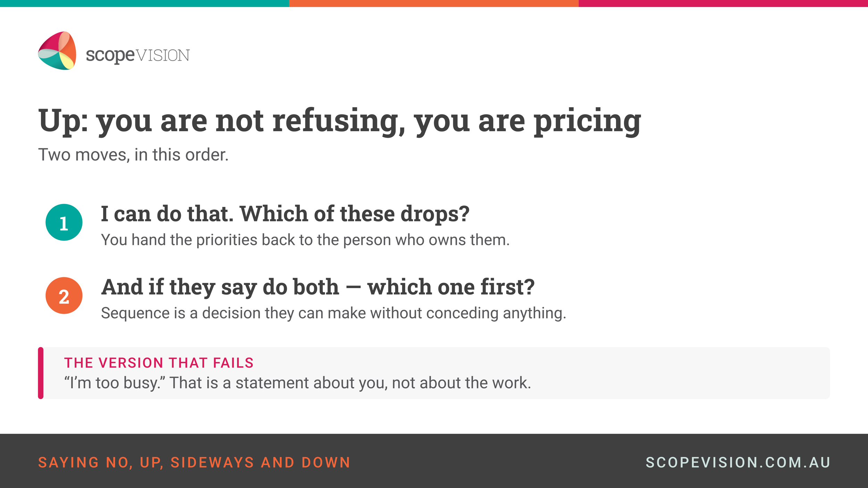This screenshot has height=488, width=868.
Task: Click heading I can do that. Which drops?
Action: (285, 214)
